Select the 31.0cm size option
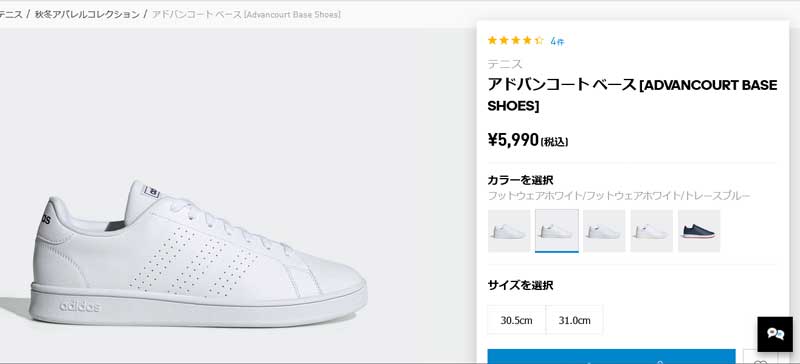This screenshot has width=800, height=364. (574, 320)
